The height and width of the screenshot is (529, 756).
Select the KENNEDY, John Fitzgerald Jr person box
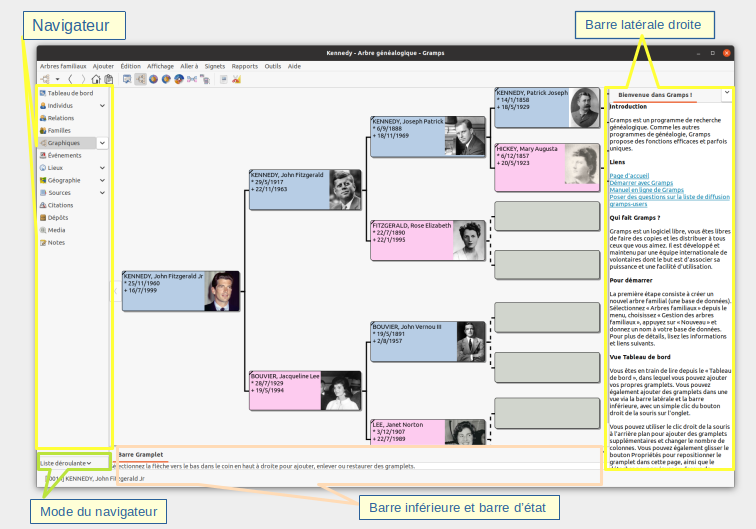coord(181,291)
